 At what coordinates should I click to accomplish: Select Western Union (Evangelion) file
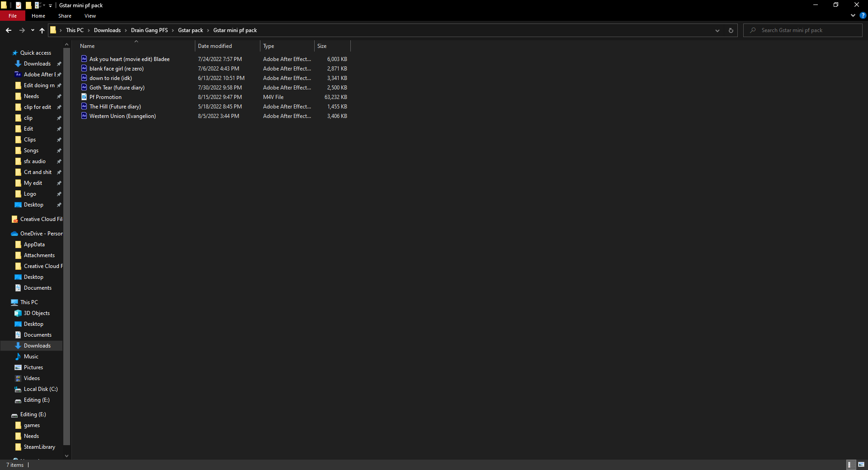[x=123, y=116]
